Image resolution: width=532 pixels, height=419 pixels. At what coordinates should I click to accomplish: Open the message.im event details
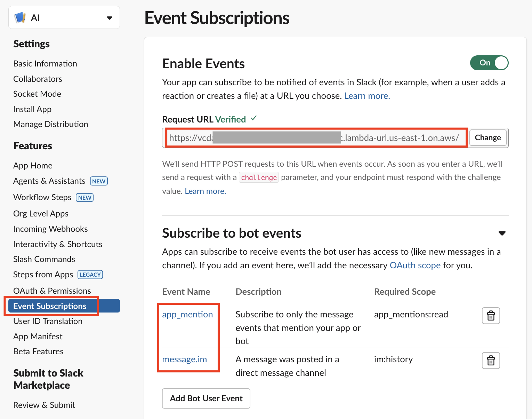[x=184, y=359]
